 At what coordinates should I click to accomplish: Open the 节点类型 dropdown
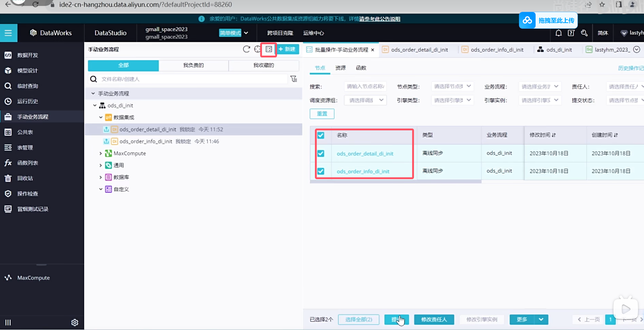tap(452, 86)
